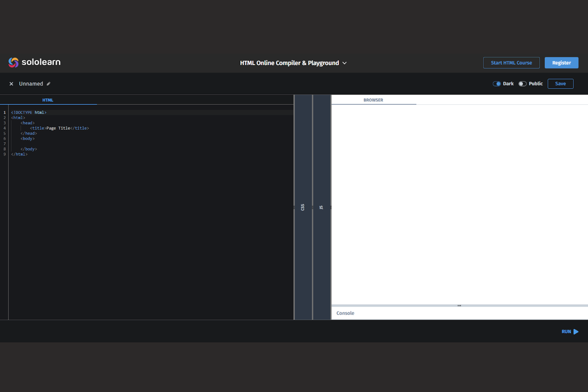This screenshot has width=588, height=392.
Task: Select the vertical CSS panel strip
Action: tap(303, 207)
